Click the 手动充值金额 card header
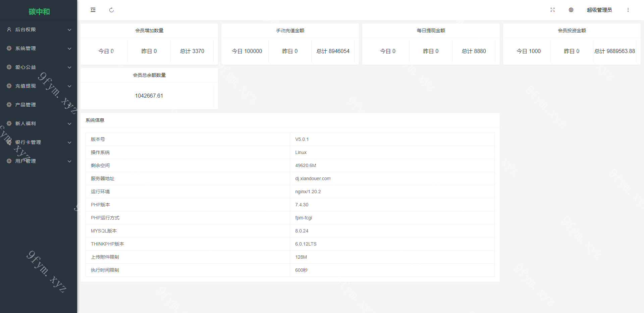The image size is (644, 313). tap(290, 31)
